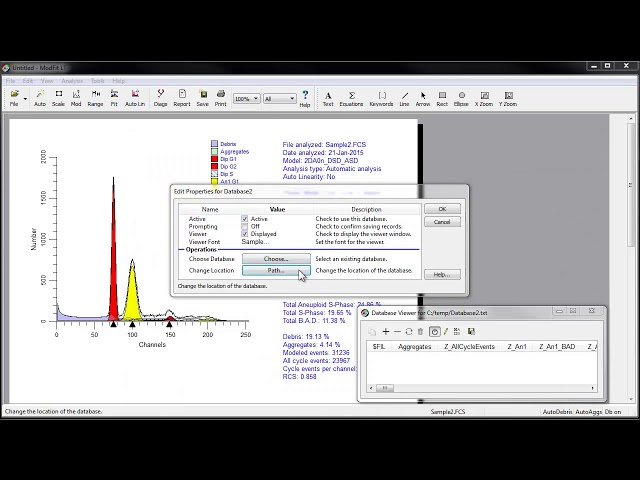Select the Ellipse drawing tool

(461, 99)
